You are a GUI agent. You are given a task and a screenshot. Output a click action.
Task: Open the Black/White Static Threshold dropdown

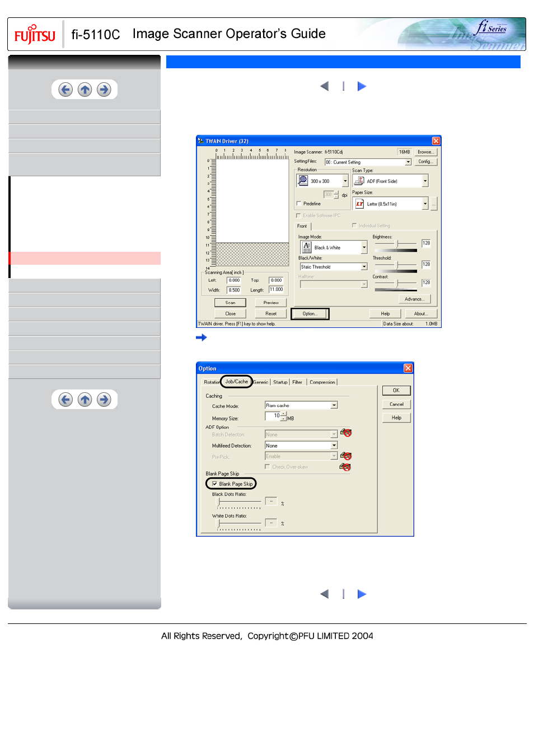pos(364,267)
